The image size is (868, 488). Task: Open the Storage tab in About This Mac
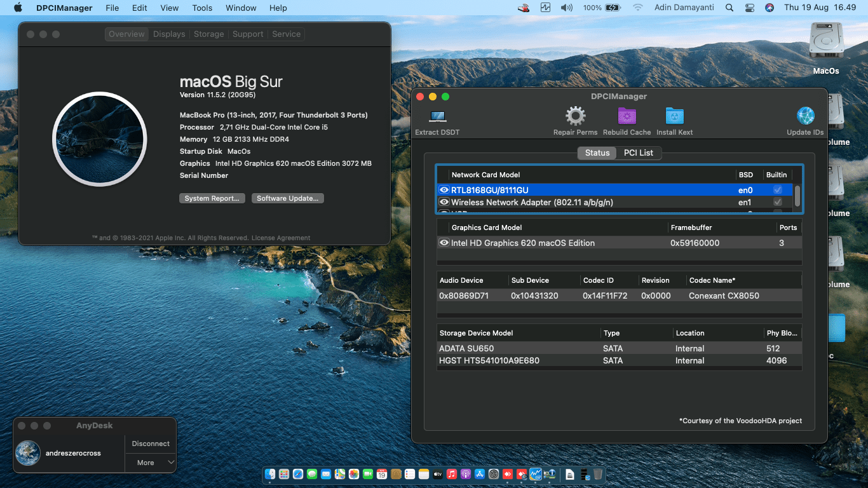(x=209, y=34)
